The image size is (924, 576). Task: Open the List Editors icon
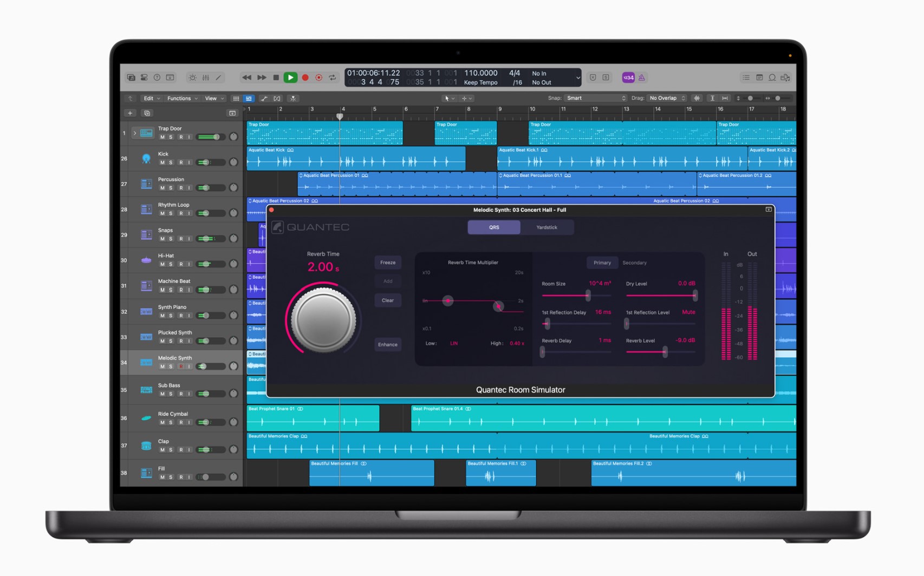click(746, 77)
